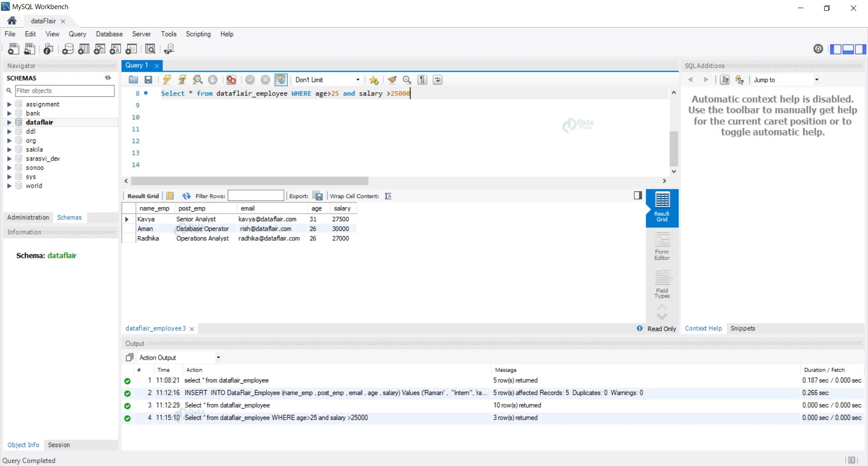Open the Form Editor view

(662, 247)
